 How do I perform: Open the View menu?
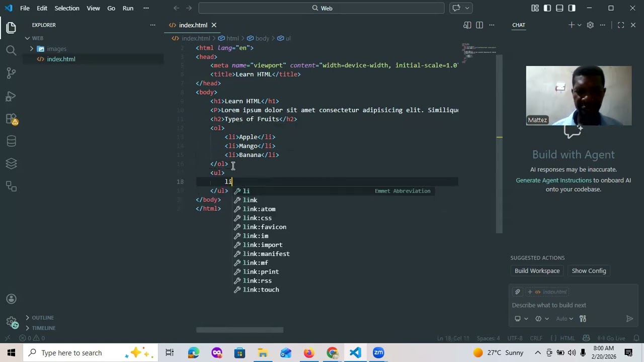[x=93, y=8]
